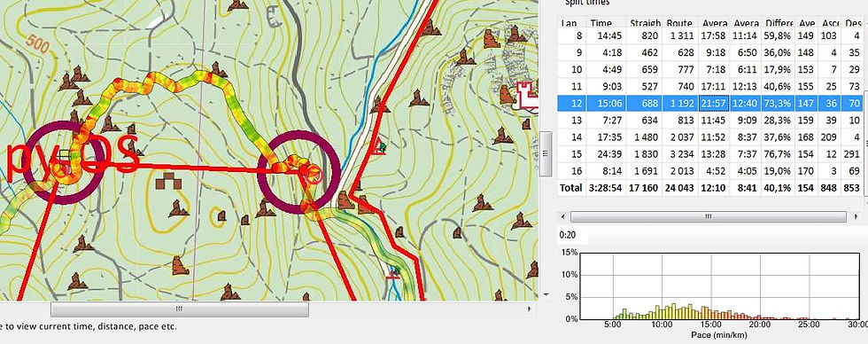Click the three brown building squares on map
Screen dimensions: 868x344
pos(167,181)
